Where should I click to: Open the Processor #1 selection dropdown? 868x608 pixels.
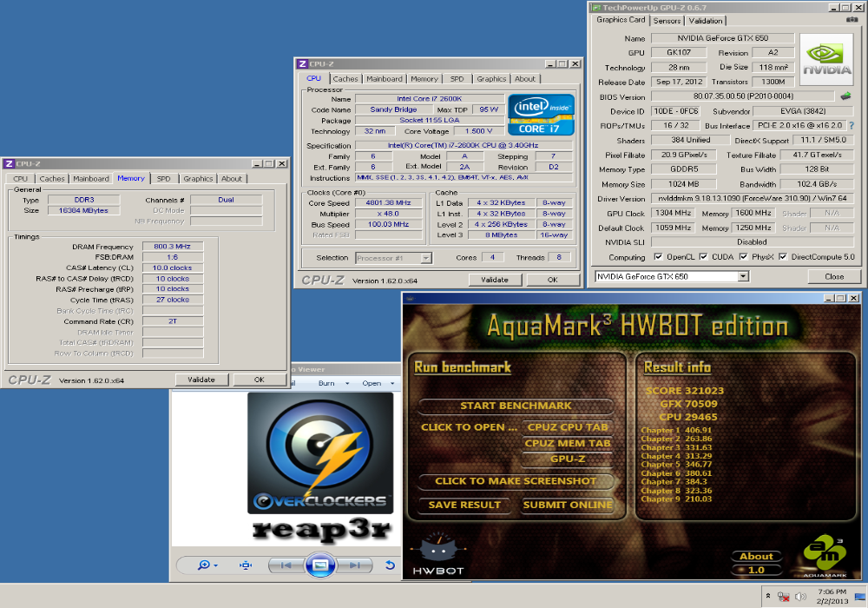click(425, 258)
